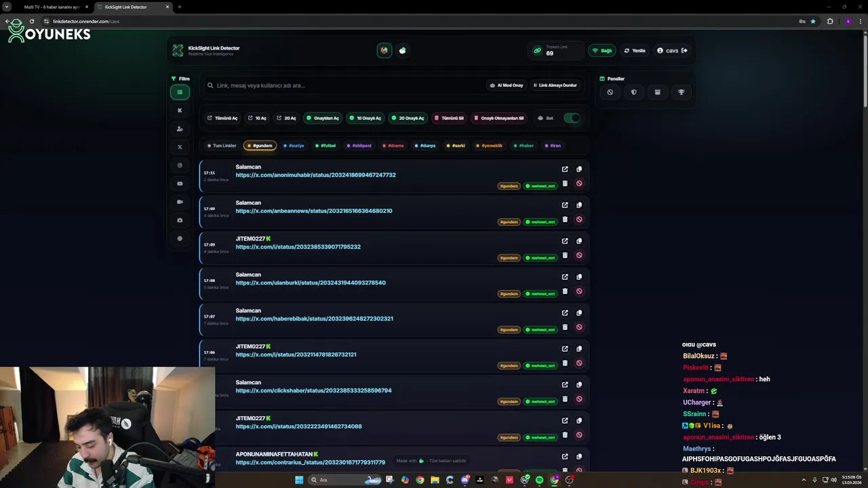Viewport: 868px width, 488px height.
Task: Click the 10 Aç button
Action: pos(257,118)
